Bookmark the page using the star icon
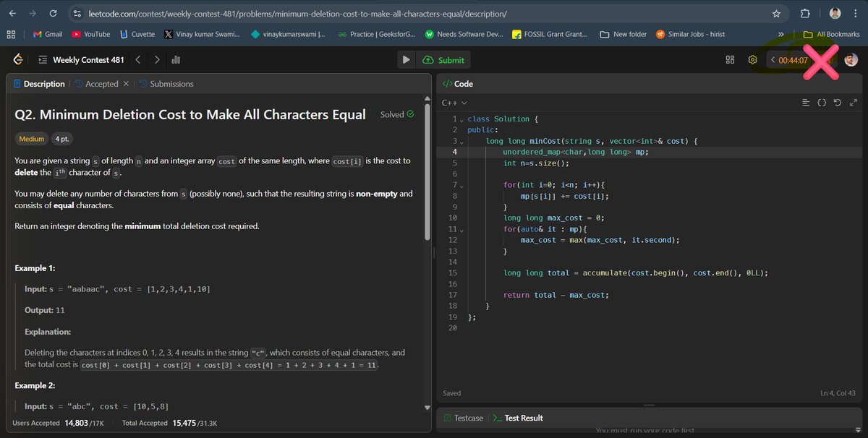 pos(776,13)
